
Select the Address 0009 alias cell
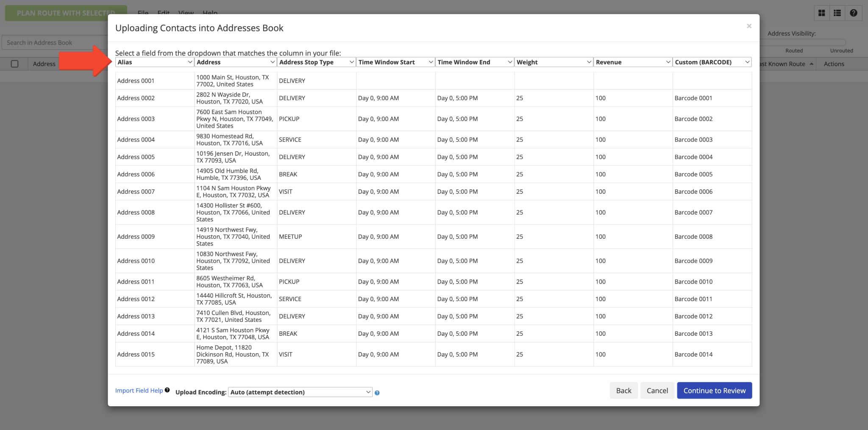tap(155, 237)
